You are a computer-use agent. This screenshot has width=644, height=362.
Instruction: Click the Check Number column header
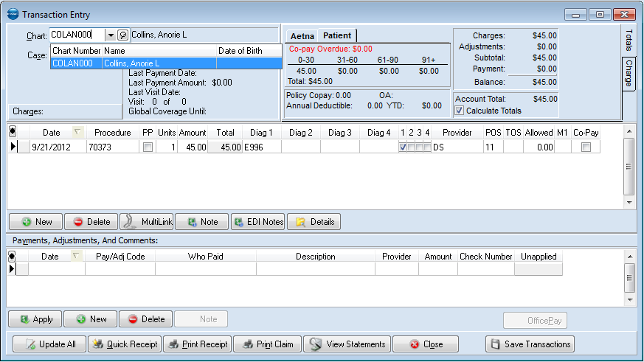pos(486,257)
